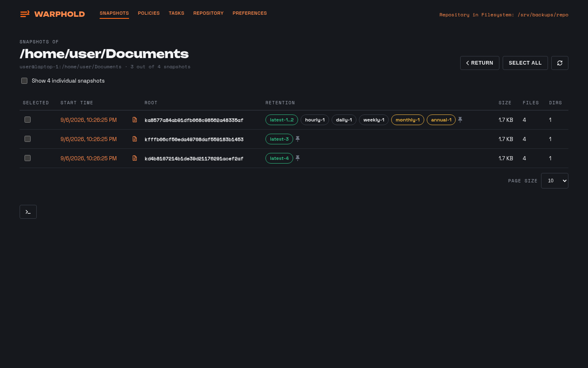This screenshot has height=368, width=588.
Task: Click the Select All button
Action: pyautogui.click(x=525, y=63)
